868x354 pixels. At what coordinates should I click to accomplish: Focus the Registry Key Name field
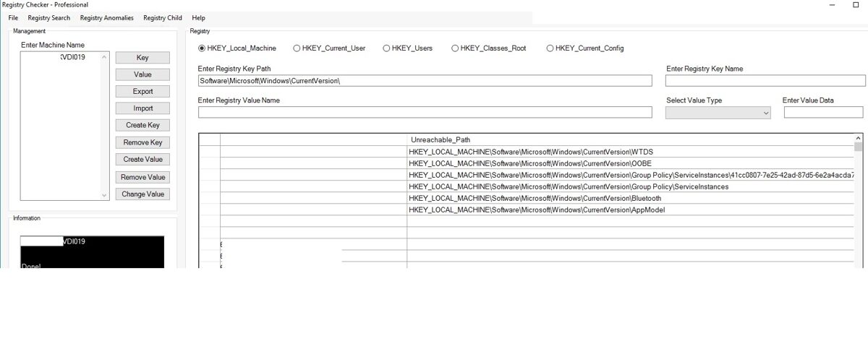(x=765, y=81)
